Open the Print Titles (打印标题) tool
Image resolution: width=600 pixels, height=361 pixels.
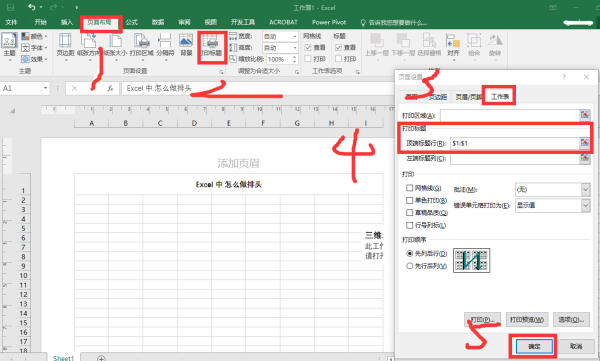(x=212, y=45)
